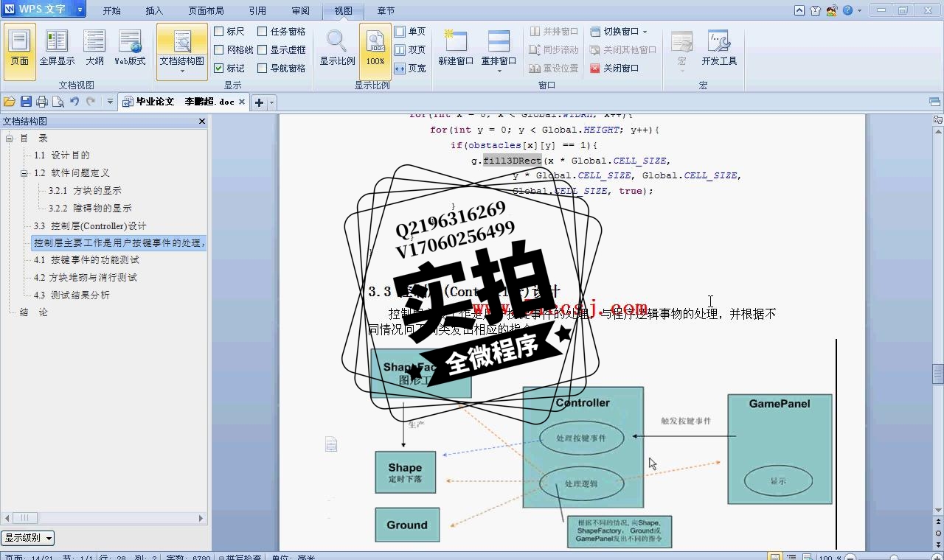Jump to 4.3 测试结果分析 heading
This screenshot has width=944, height=560.
pyautogui.click(x=72, y=295)
